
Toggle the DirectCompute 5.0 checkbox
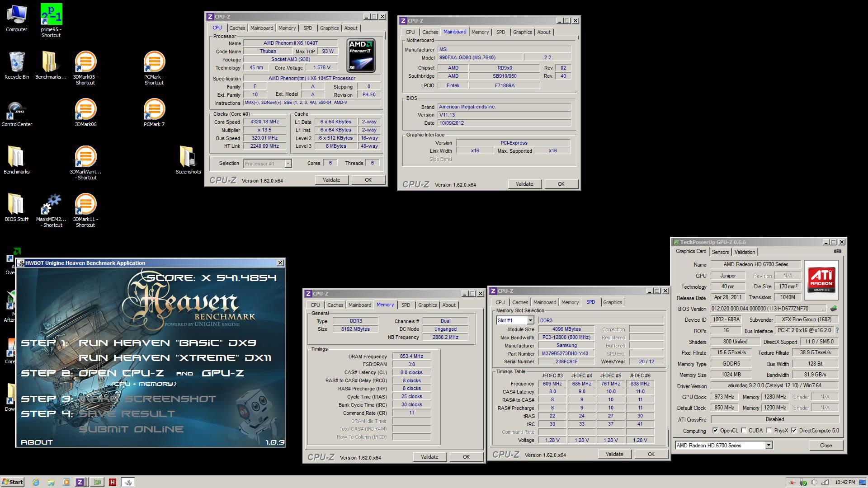click(x=794, y=431)
